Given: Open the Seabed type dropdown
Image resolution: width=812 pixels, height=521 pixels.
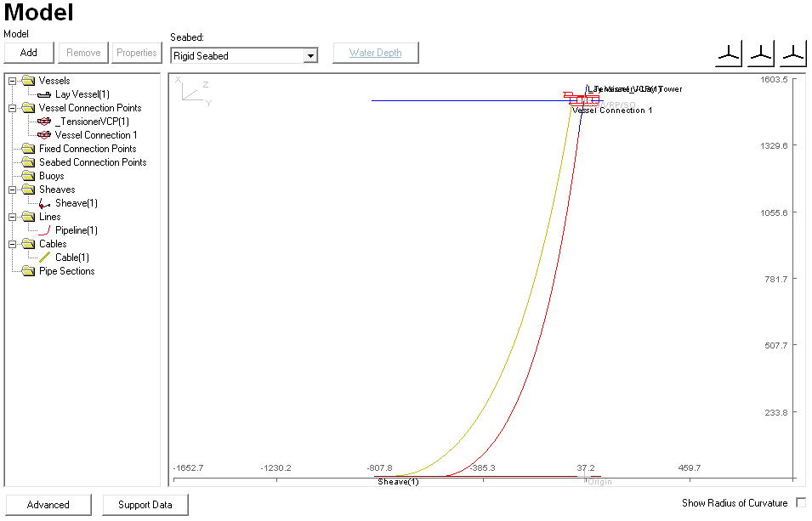Looking at the screenshot, I should 310,56.
